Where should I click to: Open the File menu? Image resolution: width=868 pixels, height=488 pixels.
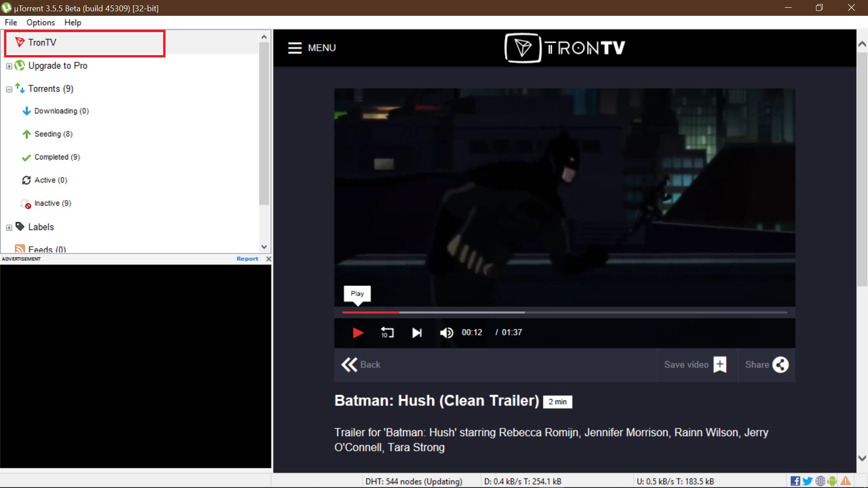[11, 23]
